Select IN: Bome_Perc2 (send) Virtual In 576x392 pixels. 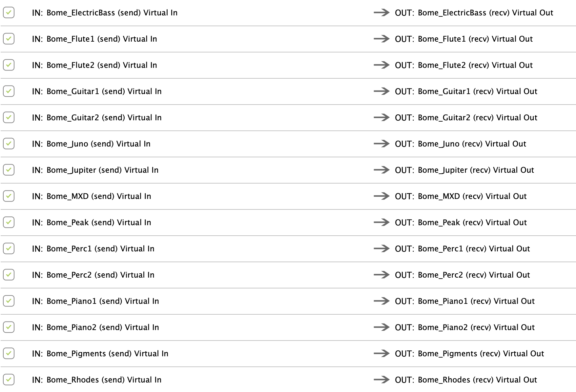93,275
